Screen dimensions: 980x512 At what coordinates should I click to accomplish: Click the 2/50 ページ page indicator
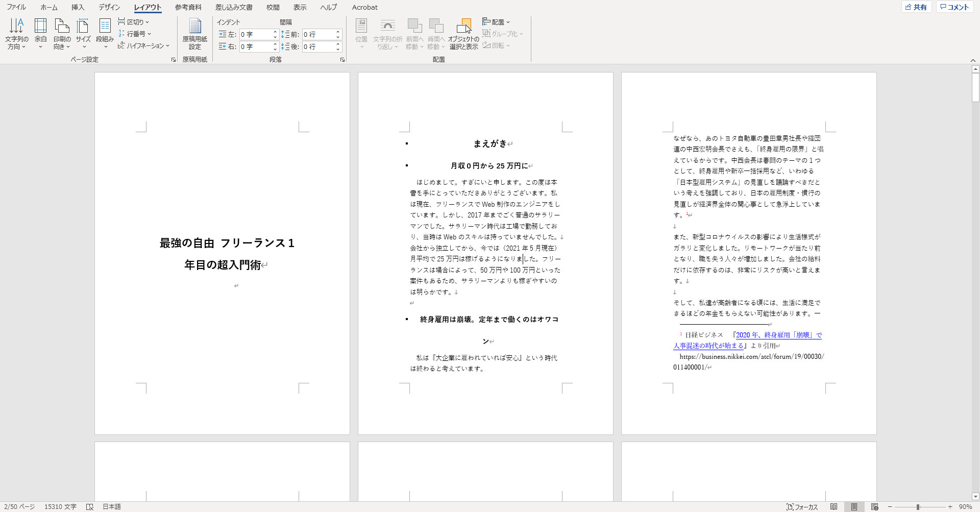pos(19,507)
